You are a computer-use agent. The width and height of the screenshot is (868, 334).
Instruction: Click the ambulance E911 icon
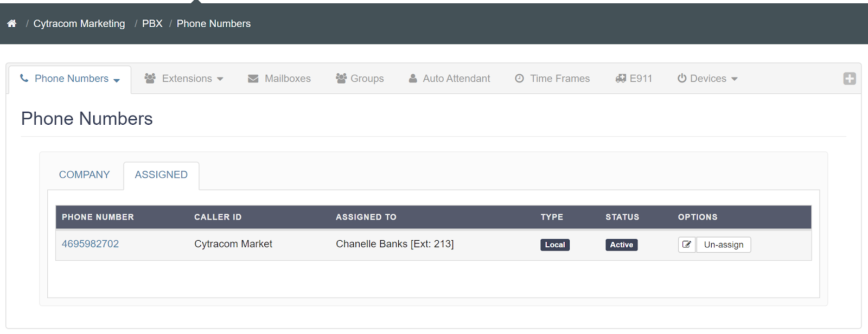(621, 79)
